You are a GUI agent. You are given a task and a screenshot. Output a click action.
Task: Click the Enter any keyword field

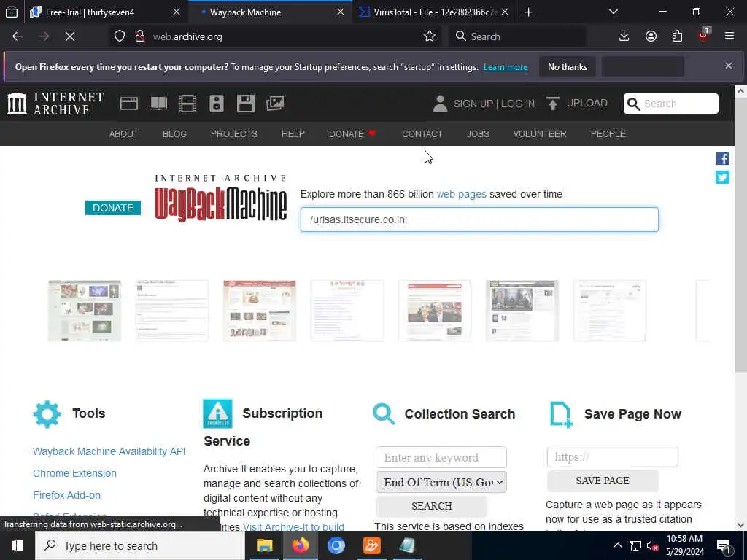coord(441,457)
